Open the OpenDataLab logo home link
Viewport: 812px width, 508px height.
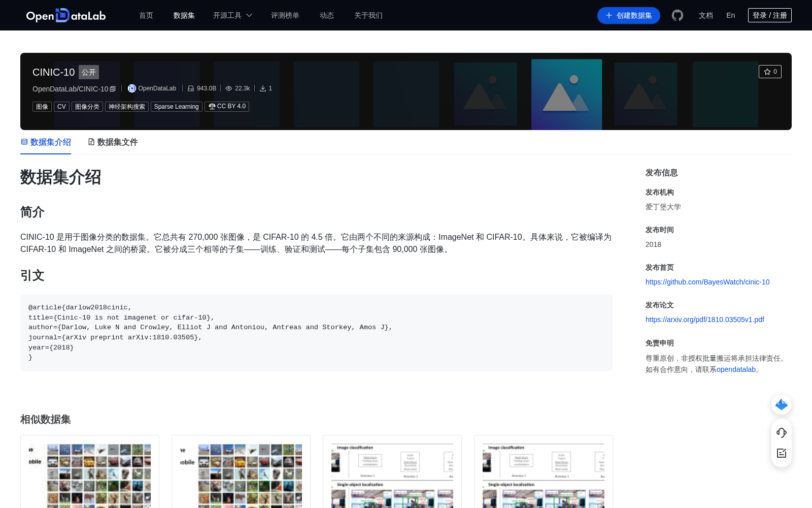coord(66,15)
